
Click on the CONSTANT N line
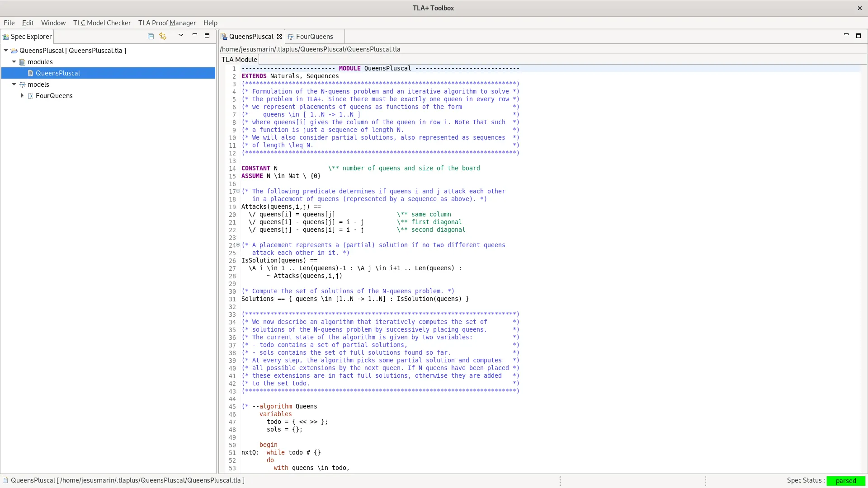point(361,168)
